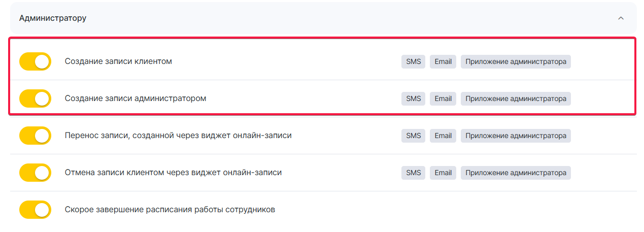
Task: Open Скорое завершение расписания работы сотрудников label
Action: pyautogui.click(x=170, y=210)
